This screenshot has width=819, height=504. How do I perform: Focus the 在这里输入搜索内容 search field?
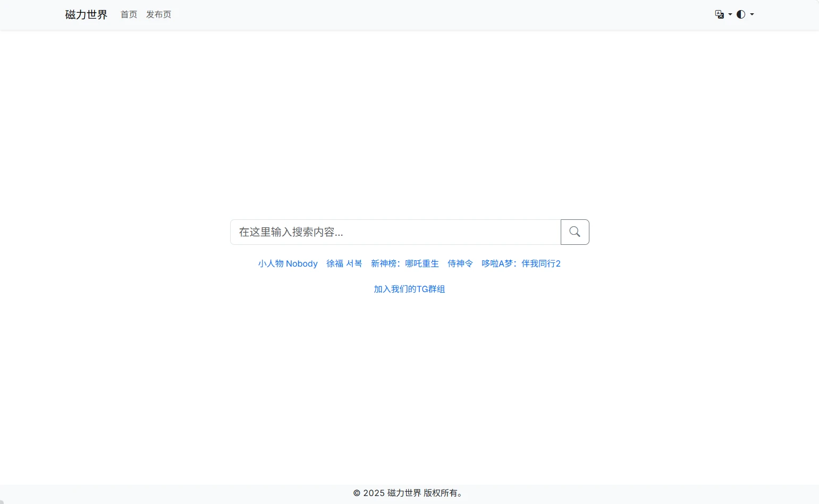(x=395, y=232)
